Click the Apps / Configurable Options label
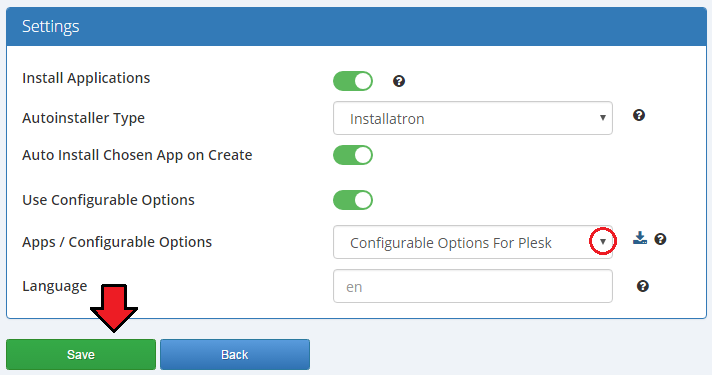Image resolution: width=712 pixels, height=375 pixels. point(117,242)
